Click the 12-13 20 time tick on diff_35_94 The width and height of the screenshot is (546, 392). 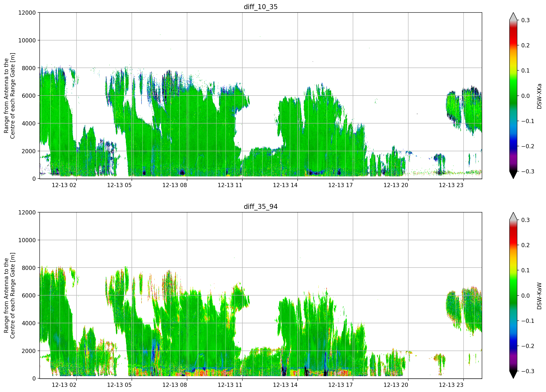coord(396,385)
